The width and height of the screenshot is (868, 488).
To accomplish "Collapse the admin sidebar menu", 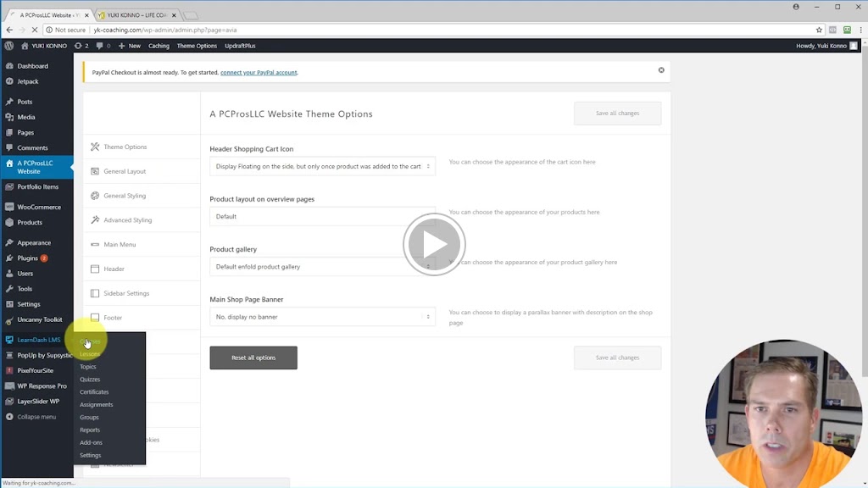I will (x=36, y=417).
